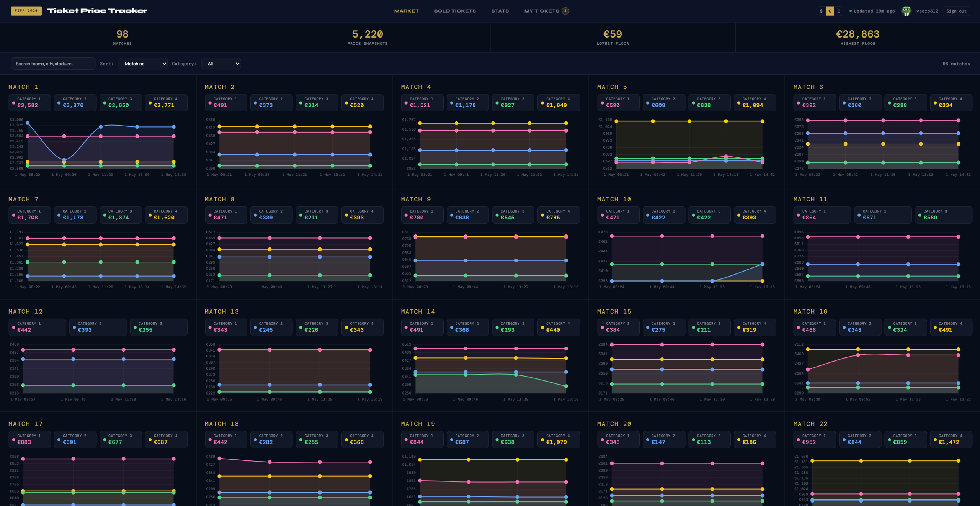
Task: Open the Match 10 card title
Action: [614, 199]
